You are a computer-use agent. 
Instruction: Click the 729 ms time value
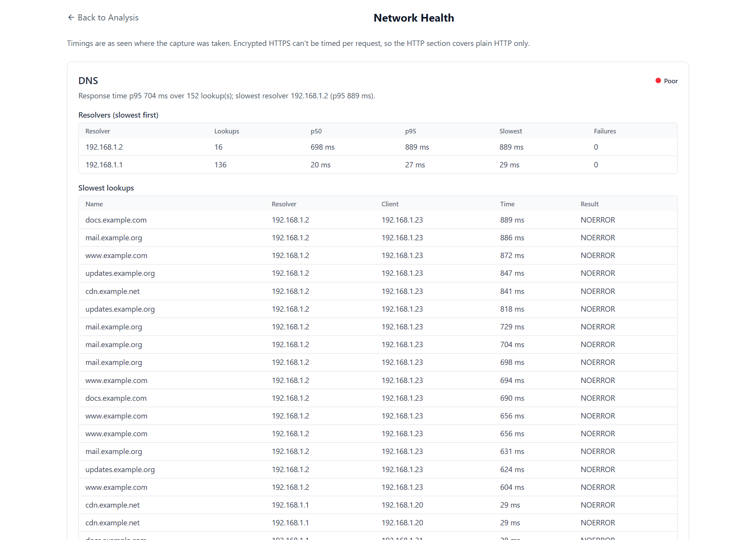coord(512,327)
